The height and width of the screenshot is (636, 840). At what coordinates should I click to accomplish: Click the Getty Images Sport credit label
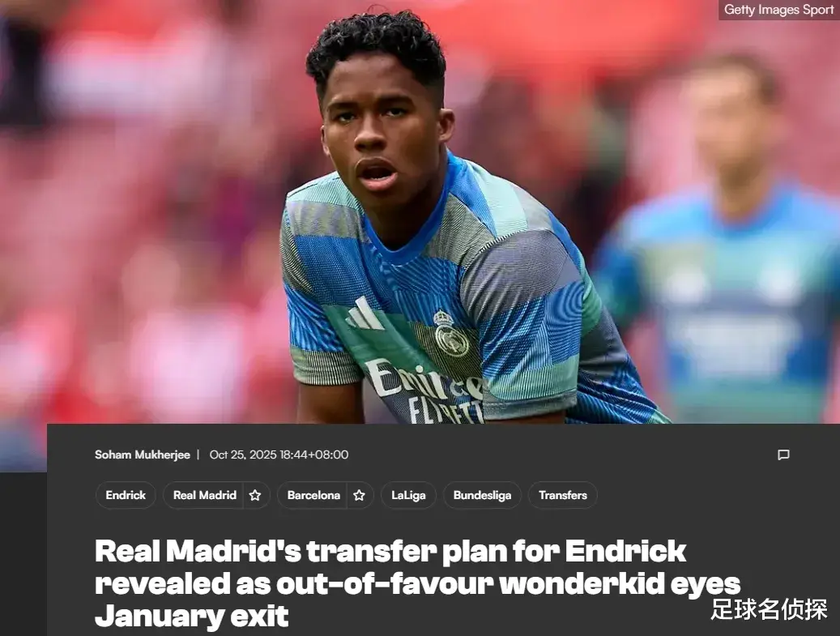tap(778, 10)
